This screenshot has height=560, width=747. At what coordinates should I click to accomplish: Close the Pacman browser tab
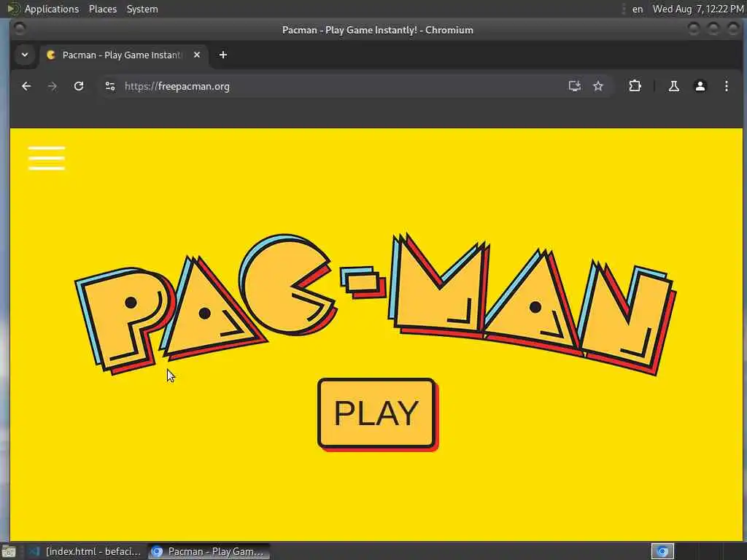click(197, 55)
